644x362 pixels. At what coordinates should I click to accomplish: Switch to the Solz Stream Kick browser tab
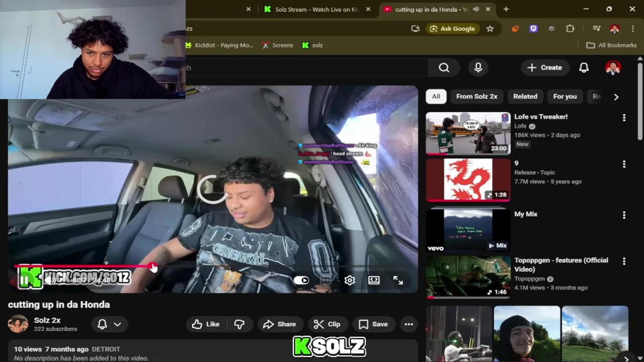(316, 9)
